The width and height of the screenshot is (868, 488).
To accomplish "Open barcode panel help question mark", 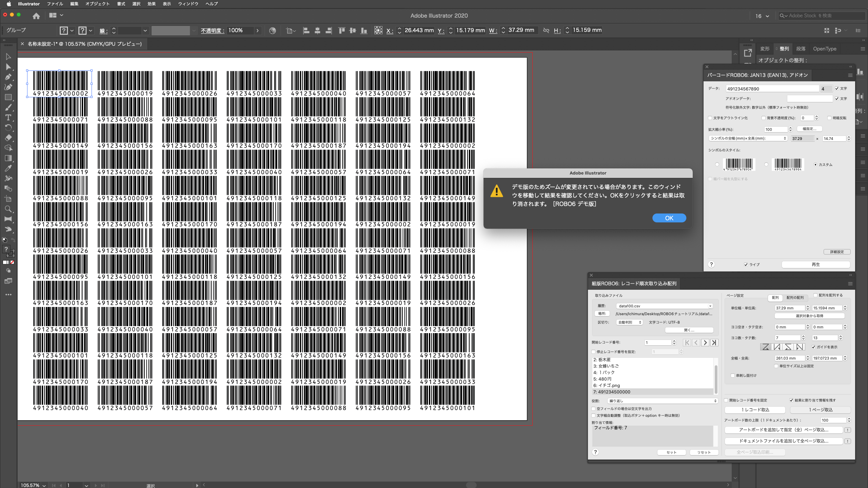I will 711,264.
